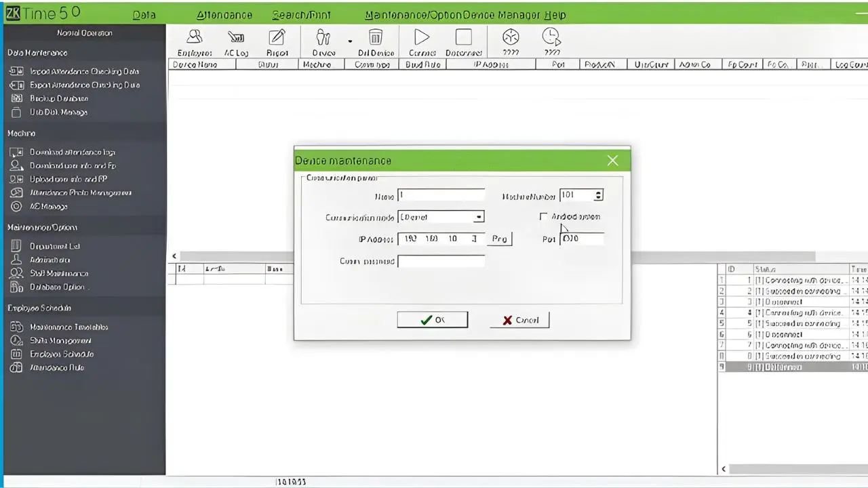Click the Name input field

point(441,195)
